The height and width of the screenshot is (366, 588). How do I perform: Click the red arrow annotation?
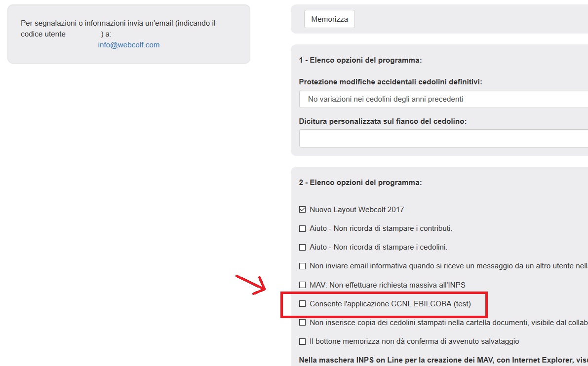point(252,285)
